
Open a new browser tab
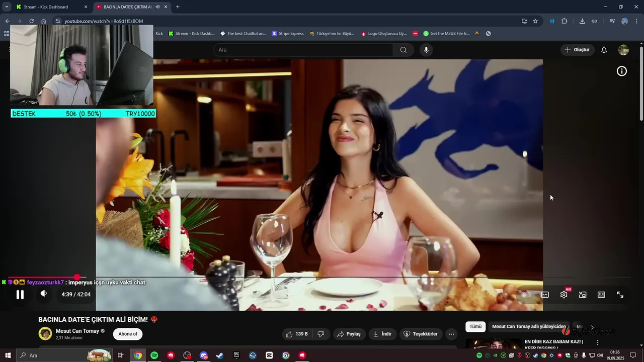(x=178, y=7)
